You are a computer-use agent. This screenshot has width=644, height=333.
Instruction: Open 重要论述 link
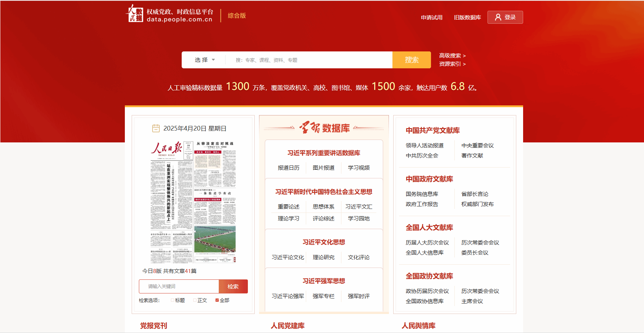point(289,207)
